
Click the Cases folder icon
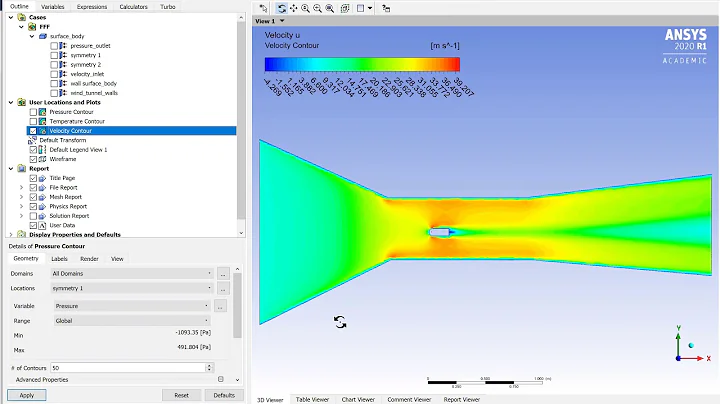click(x=22, y=17)
